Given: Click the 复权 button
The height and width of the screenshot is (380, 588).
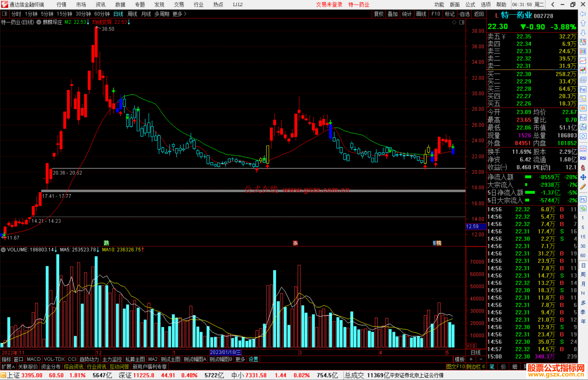Looking at the screenshot, I should pyautogui.click(x=378, y=14).
